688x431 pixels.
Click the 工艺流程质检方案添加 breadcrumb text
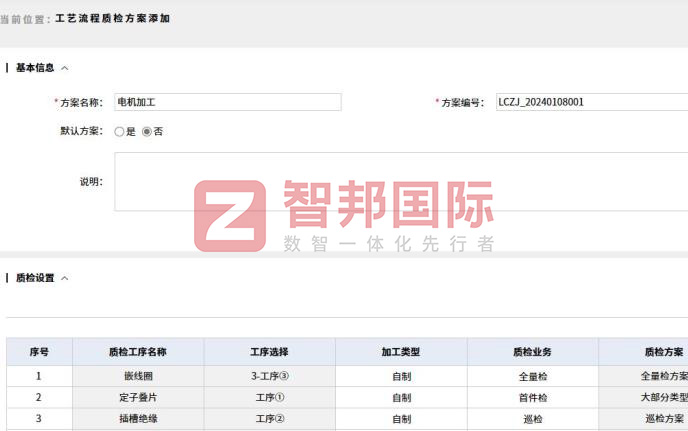(113, 18)
